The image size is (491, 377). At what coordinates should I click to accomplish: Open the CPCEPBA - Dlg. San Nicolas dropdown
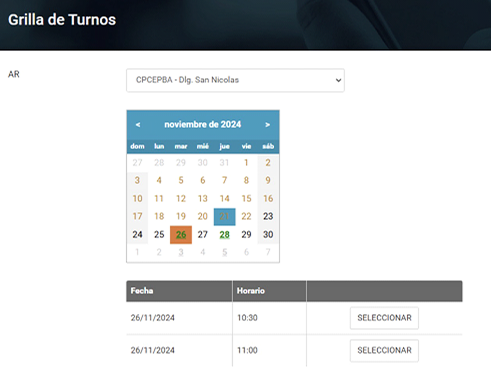click(x=235, y=80)
